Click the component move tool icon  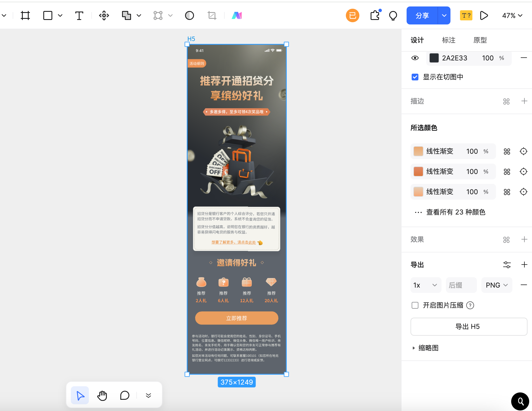point(104,15)
